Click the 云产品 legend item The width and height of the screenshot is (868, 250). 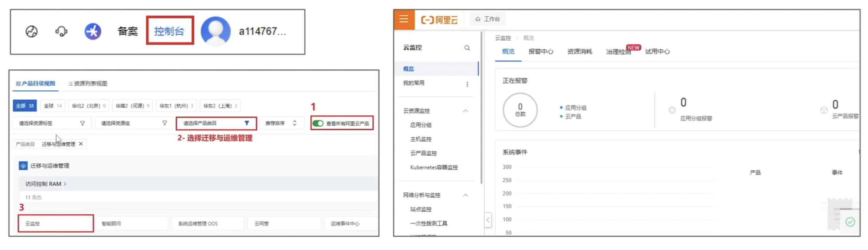[x=570, y=116]
